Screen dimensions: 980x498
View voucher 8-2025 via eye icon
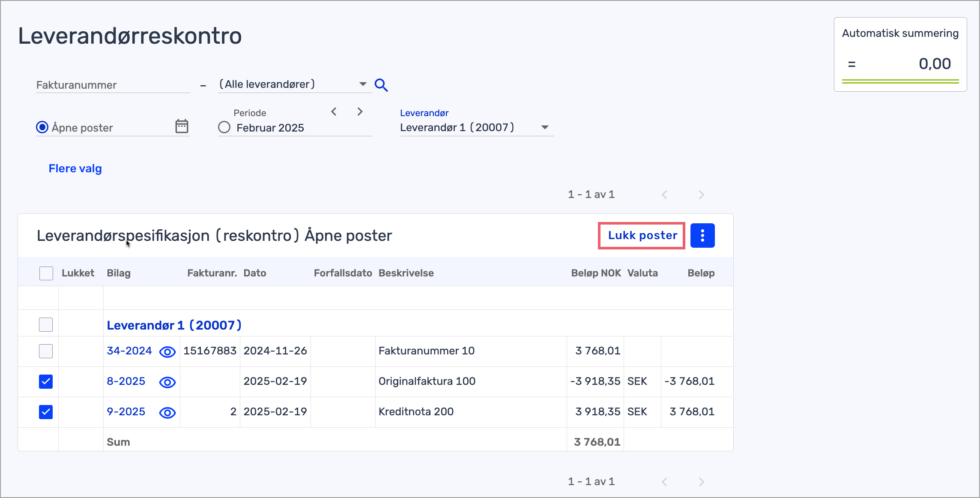click(x=167, y=382)
